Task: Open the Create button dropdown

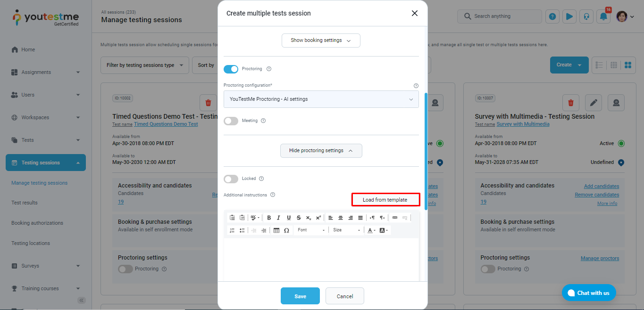Action: 569,65
